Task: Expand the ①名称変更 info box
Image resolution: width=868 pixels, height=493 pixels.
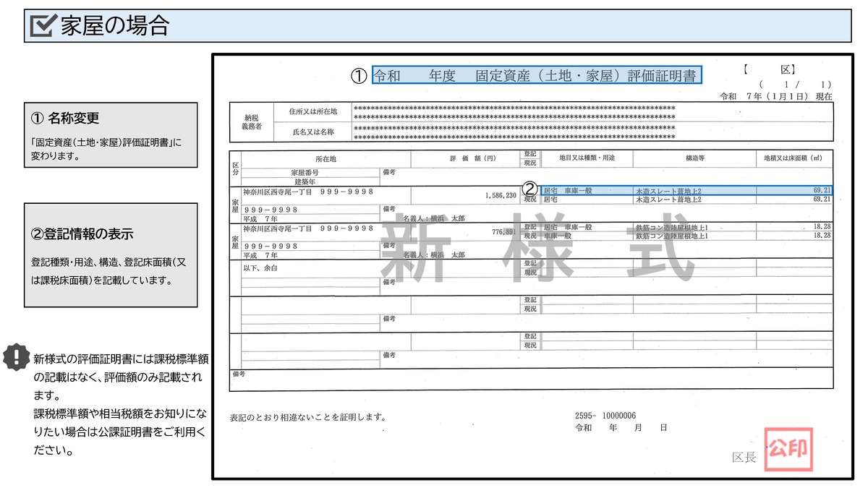Action: (110, 132)
